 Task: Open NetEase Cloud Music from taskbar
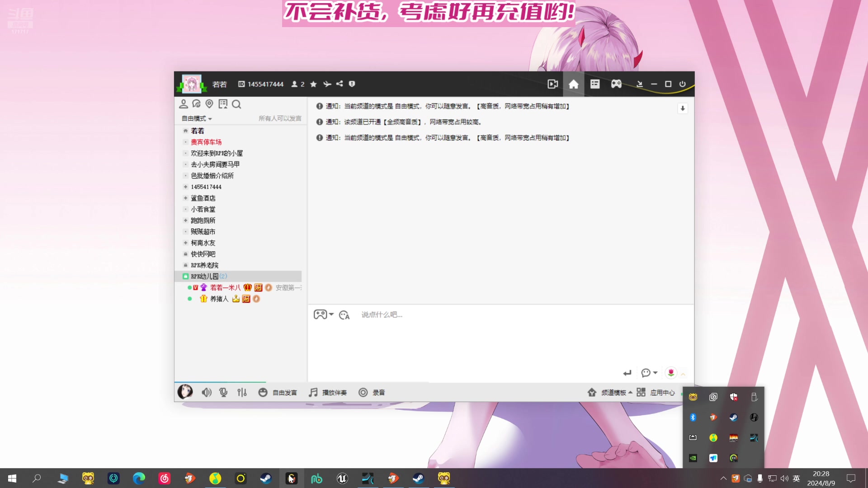tap(165, 478)
